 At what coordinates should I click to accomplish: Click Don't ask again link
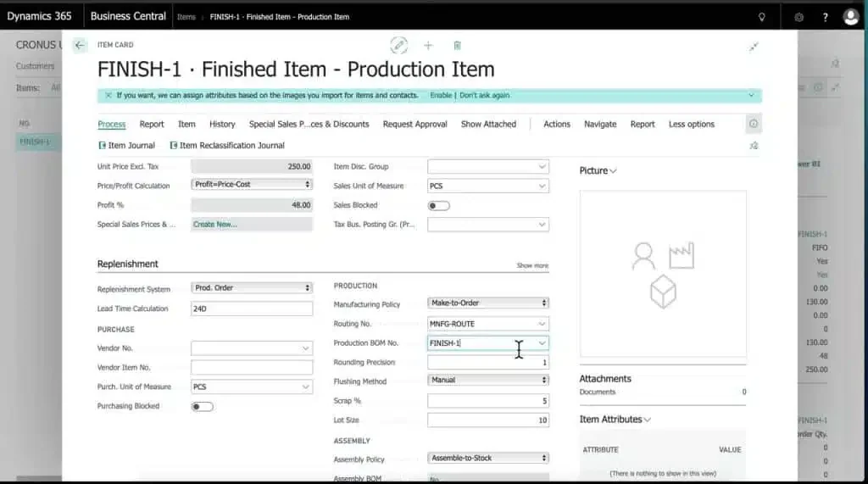(484, 95)
